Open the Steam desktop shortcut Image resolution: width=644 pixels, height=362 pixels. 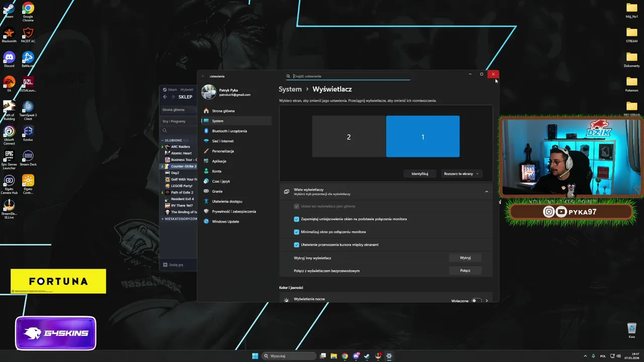click(x=9, y=11)
